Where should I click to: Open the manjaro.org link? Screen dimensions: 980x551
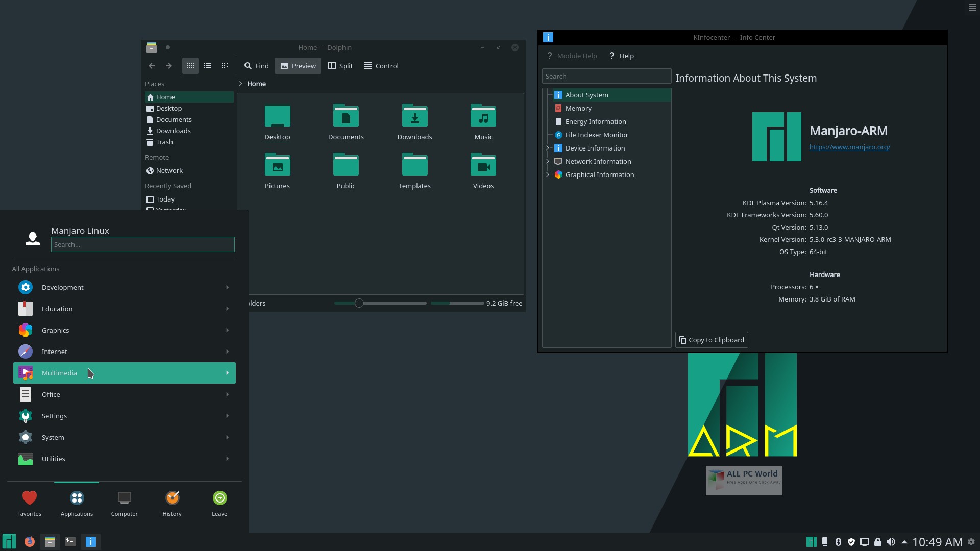849,147
